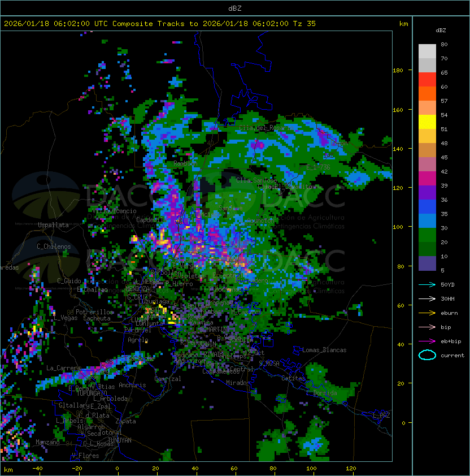Image resolution: width=470 pixels, height=476 pixels.
Task: Select the deep orange 60 dBZ legend swatch
Action: pyautogui.click(x=427, y=93)
